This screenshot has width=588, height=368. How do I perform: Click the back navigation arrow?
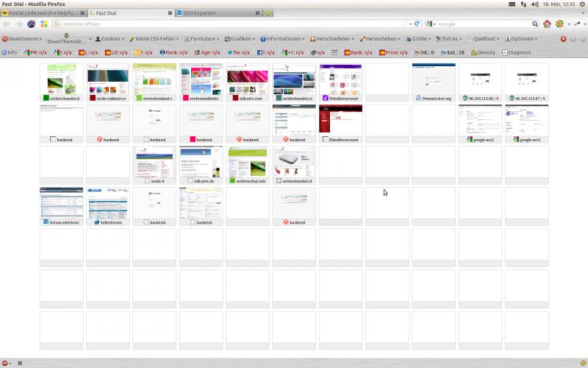(7, 24)
